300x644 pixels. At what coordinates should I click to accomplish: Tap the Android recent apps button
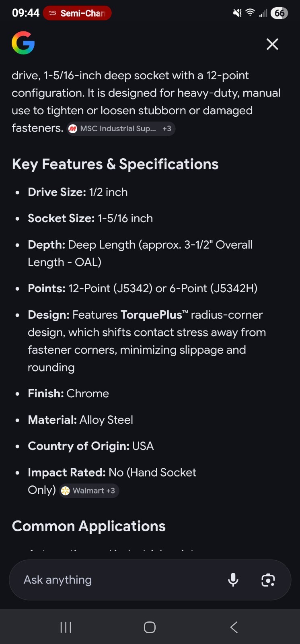tap(66, 627)
